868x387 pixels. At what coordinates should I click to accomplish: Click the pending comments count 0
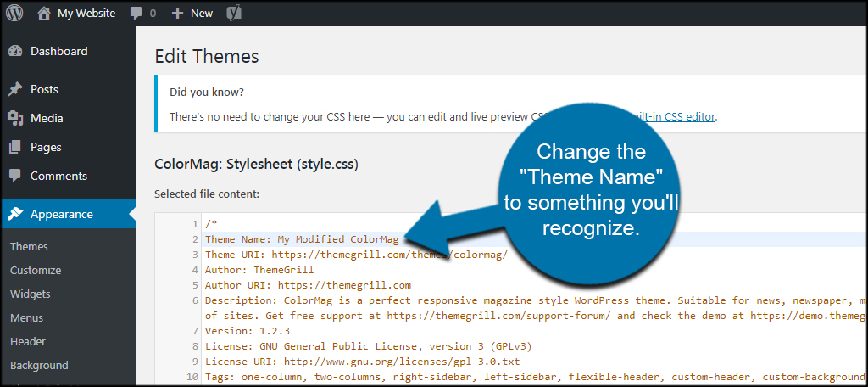153,14
